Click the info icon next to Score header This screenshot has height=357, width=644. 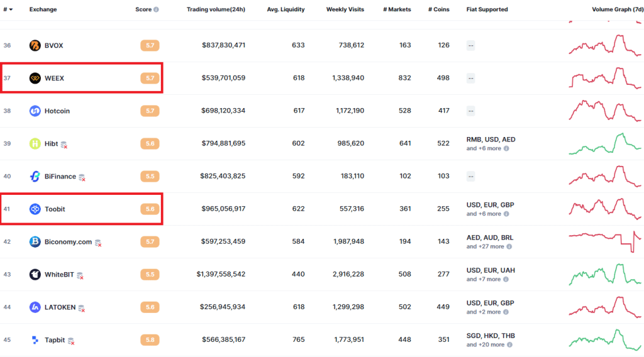[x=156, y=9]
